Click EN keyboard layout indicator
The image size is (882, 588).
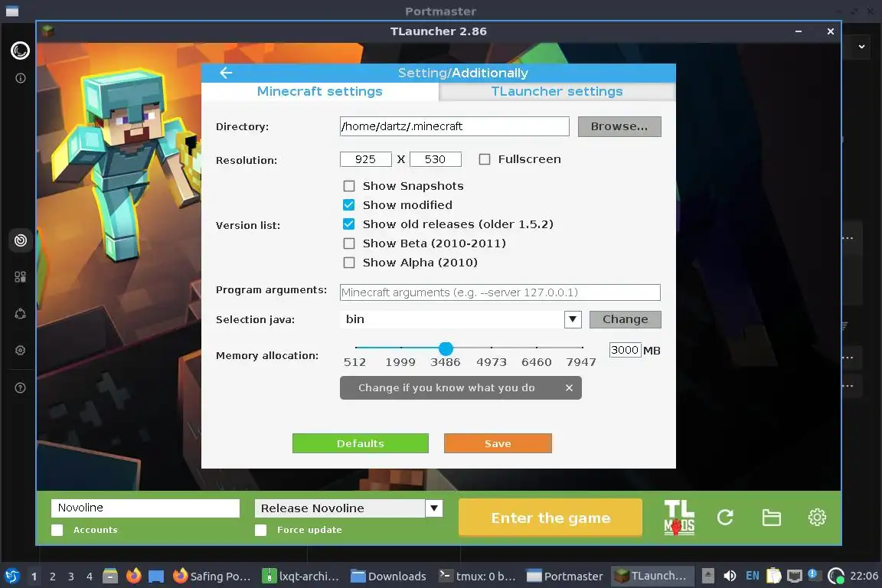[x=752, y=576]
